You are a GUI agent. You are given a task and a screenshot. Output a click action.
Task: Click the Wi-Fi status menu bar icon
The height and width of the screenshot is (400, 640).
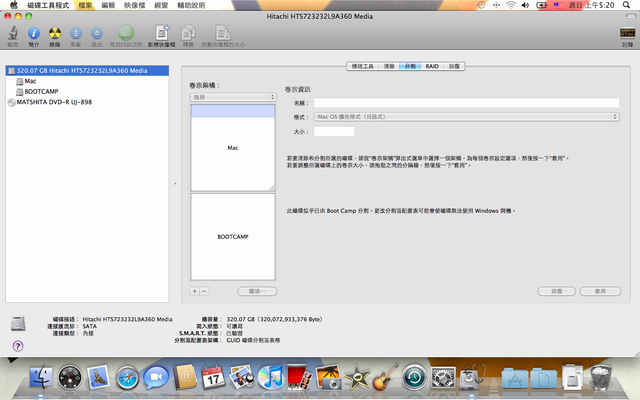(x=511, y=5)
